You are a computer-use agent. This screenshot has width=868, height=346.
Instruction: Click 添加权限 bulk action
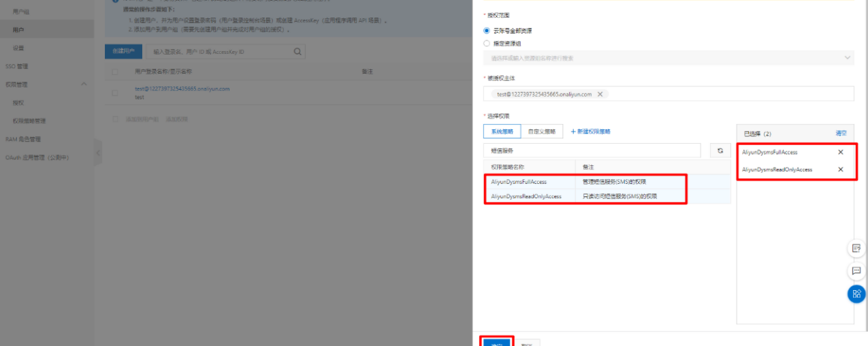177,119
